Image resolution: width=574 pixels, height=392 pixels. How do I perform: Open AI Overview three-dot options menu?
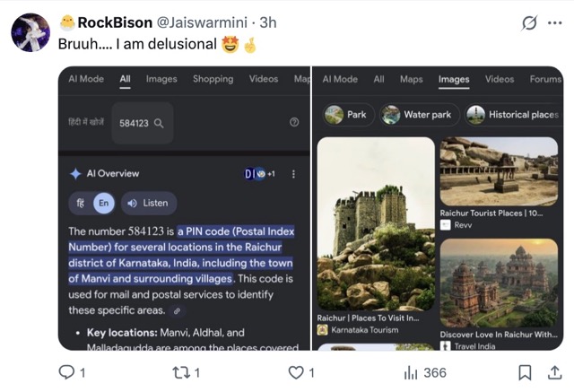coord(293,174)
